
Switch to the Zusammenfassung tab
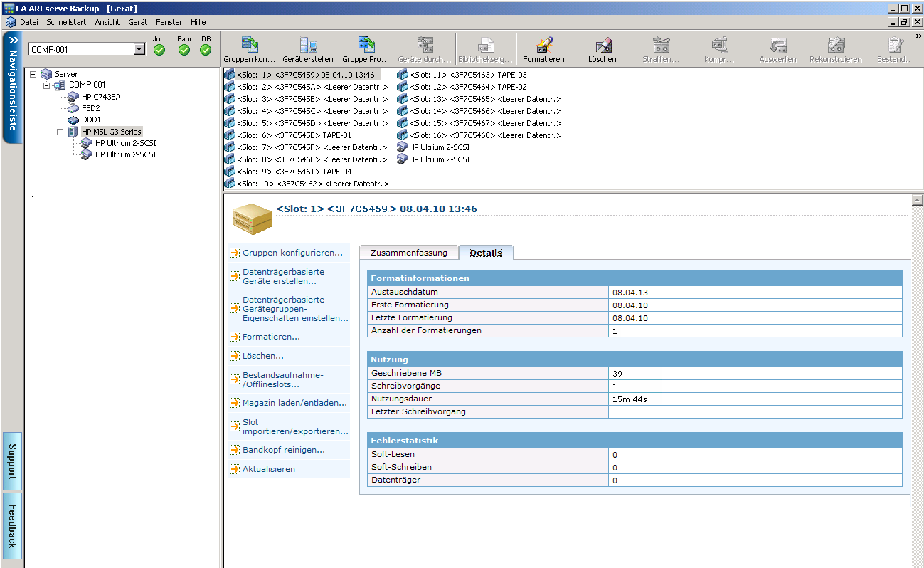tap(409, 253)
